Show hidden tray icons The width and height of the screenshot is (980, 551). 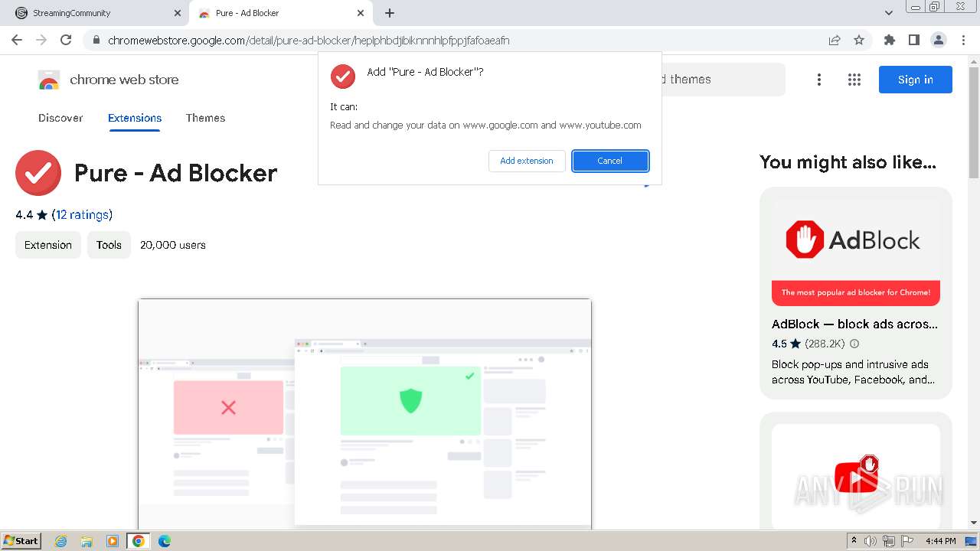[854, 541]
